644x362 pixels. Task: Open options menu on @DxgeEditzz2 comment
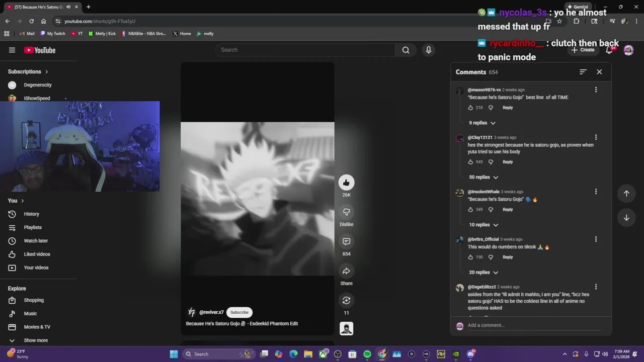click(x=596, y=287)
